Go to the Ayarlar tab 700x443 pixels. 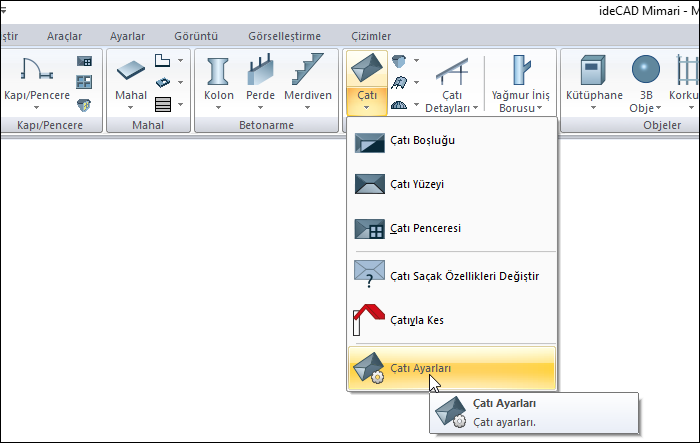point(128,35)
